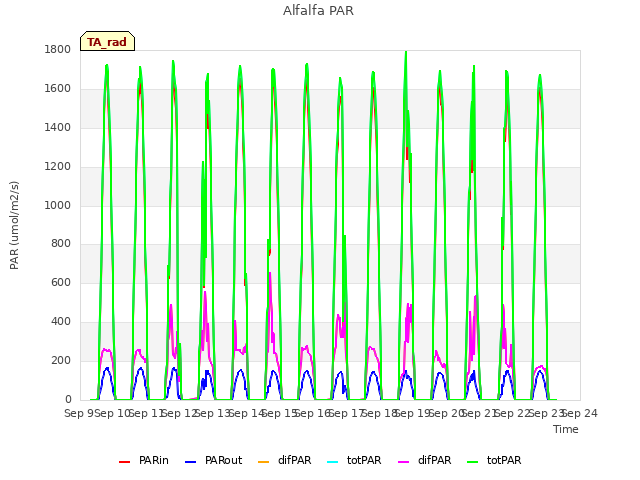The height and width of the screenshot is (480, 640).
Task: Click the Alfalfa PAR chart title
Action: [x=318, y=10]
